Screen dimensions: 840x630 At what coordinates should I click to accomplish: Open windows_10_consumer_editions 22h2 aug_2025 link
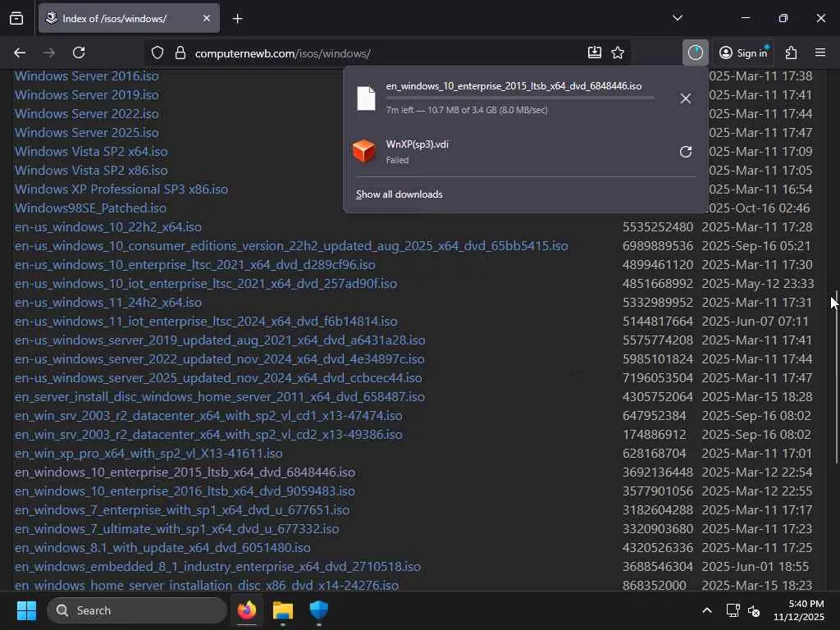click(291, 246)
